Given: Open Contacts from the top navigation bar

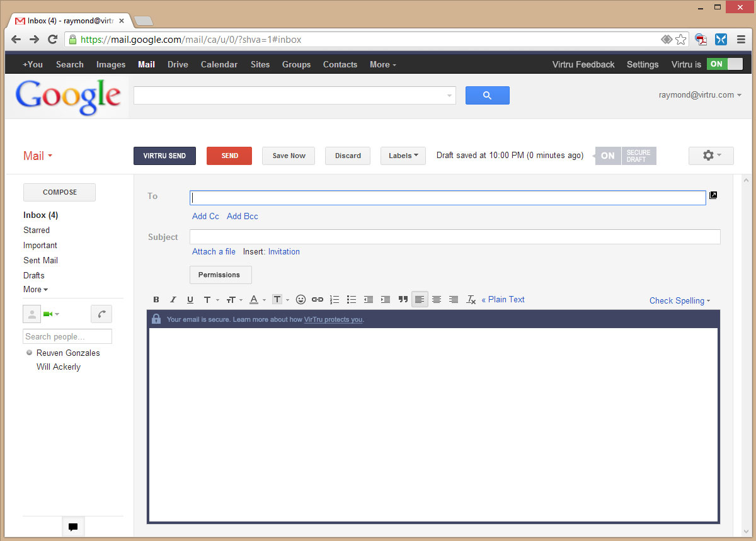Looking at the screenshot, I should (x=340, y=64).
